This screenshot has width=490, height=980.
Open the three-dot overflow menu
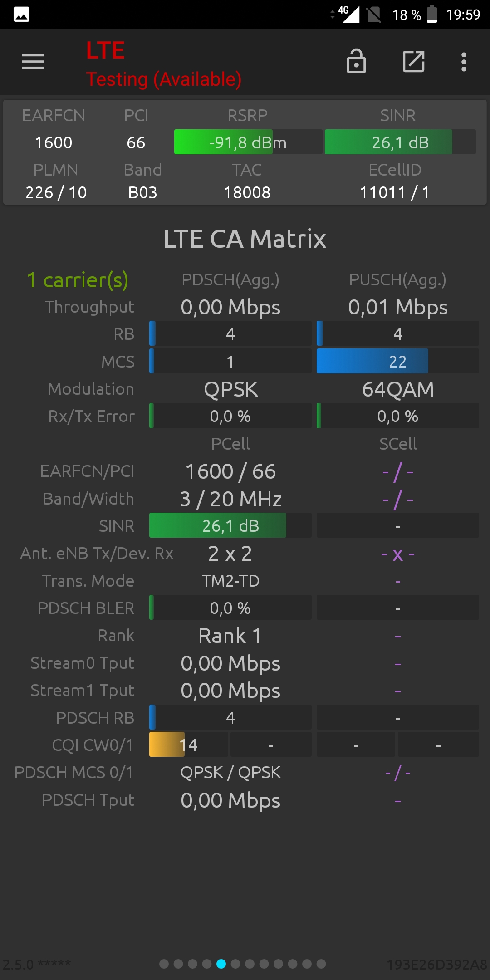pos(464,62)
